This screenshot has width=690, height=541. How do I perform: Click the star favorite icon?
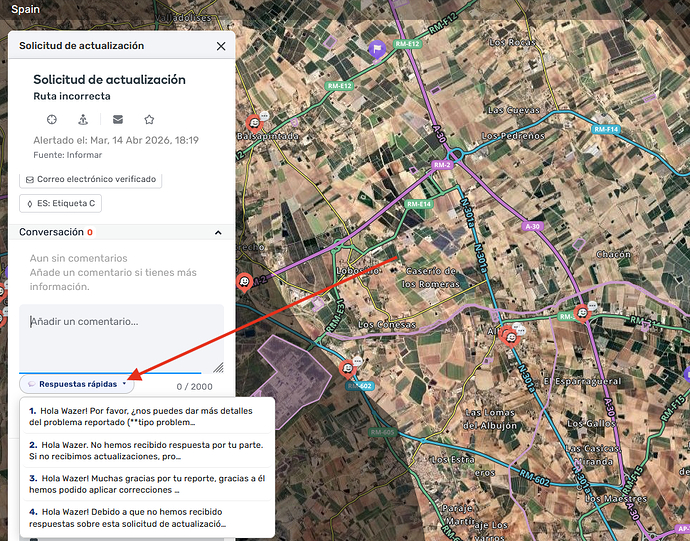coord(149,119)
